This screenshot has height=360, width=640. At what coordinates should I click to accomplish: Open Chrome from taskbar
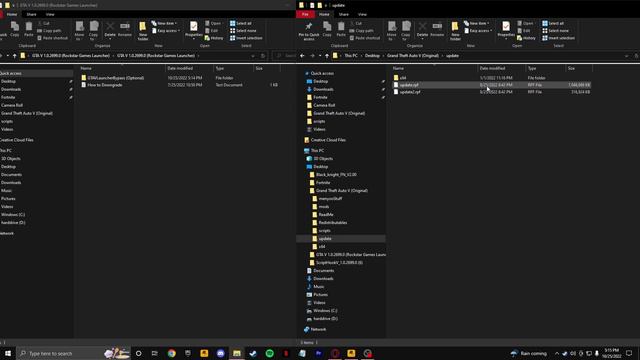point(171,353)
